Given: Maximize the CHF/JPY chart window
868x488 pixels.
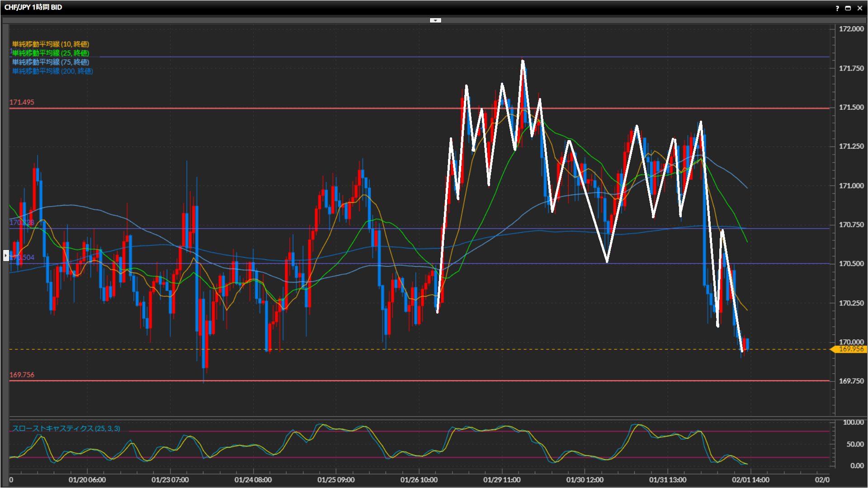Looking at the screenshot, I should tap(848, 8).
